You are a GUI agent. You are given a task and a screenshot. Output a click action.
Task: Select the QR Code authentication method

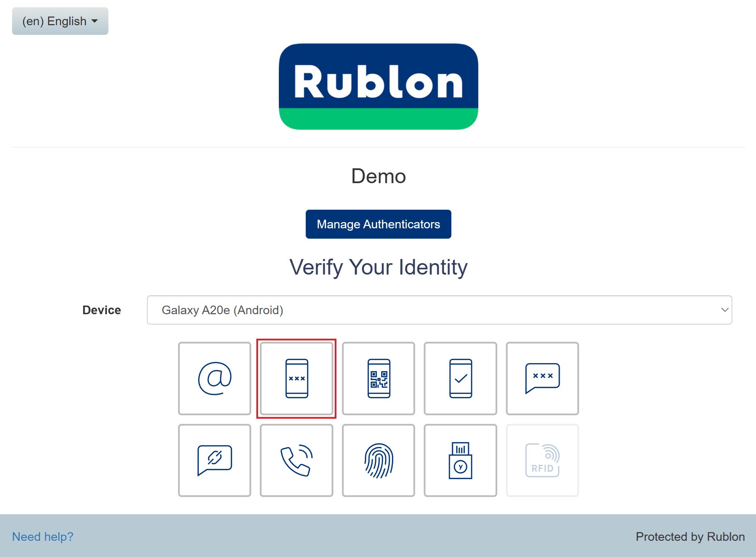[379, 378]
